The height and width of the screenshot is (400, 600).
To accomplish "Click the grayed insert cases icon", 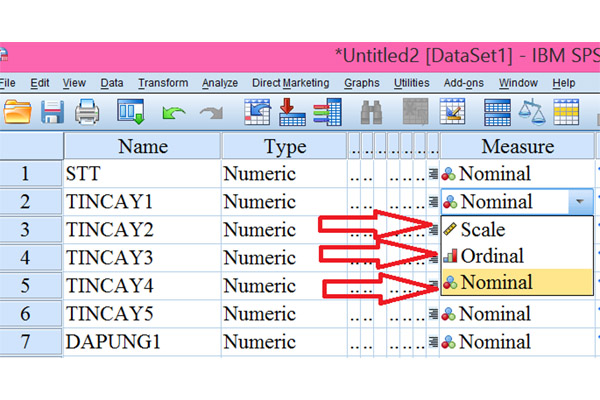I will coord(416,111).
